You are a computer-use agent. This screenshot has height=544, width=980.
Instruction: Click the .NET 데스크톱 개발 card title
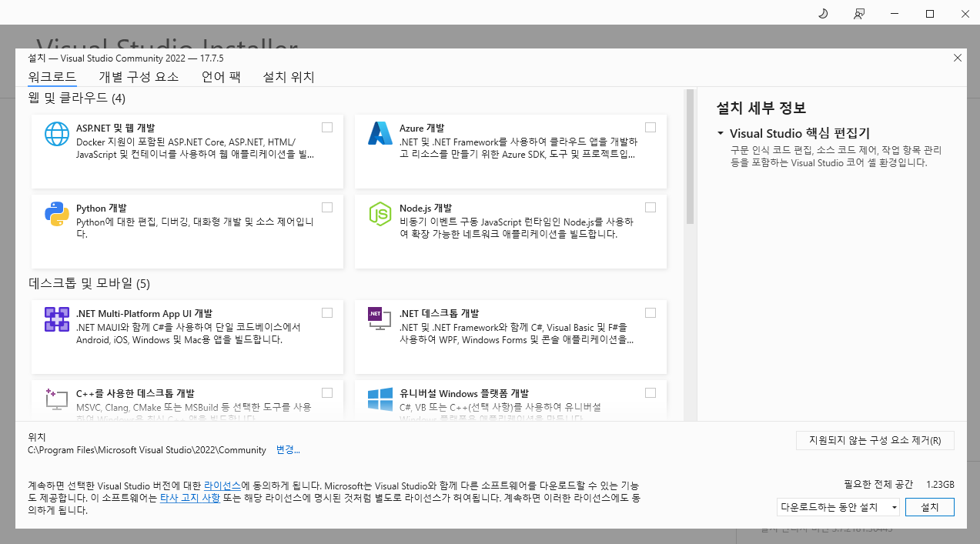point(439,313)
